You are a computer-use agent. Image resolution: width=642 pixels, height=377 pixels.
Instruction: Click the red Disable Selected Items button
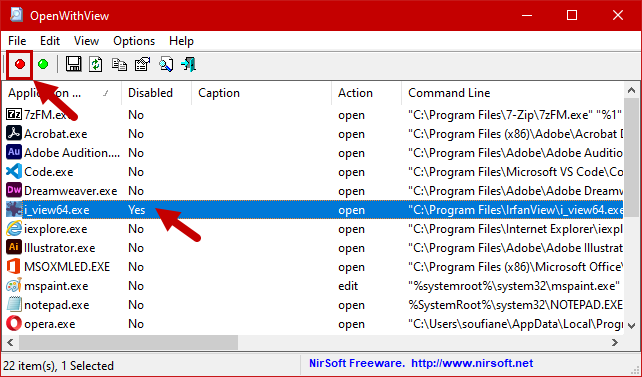[x=20, y=64]
